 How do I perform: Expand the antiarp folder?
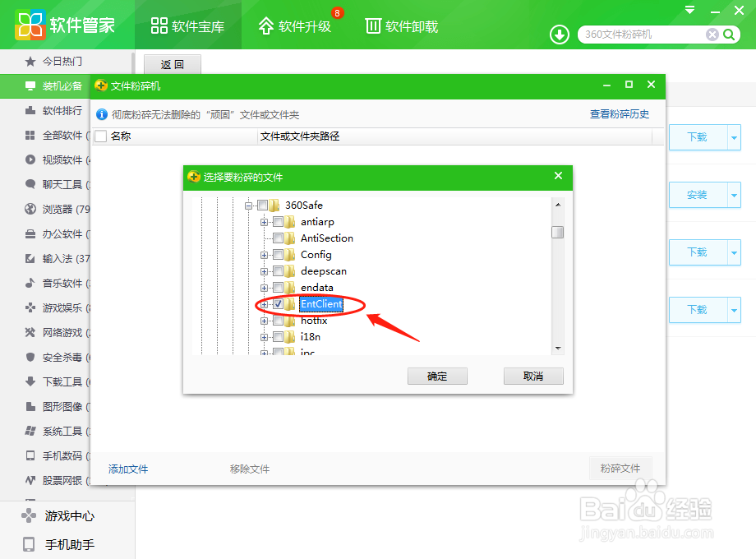coord(264,222)
